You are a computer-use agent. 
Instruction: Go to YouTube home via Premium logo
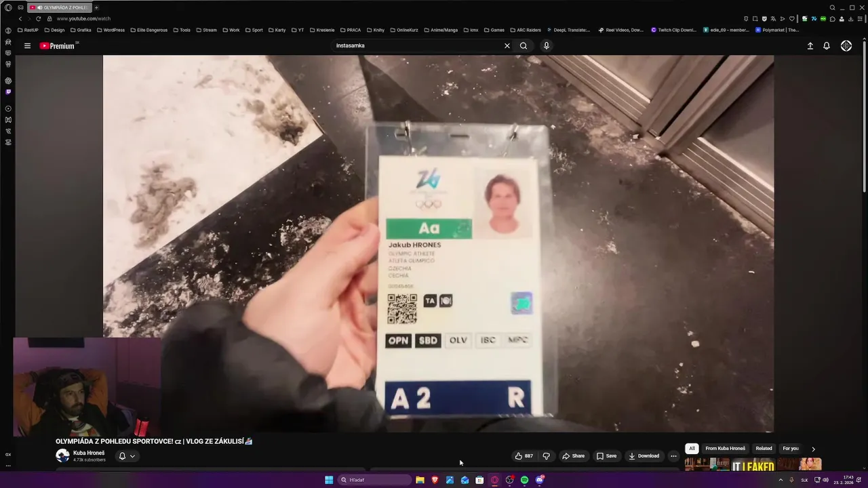pos(57,46)
